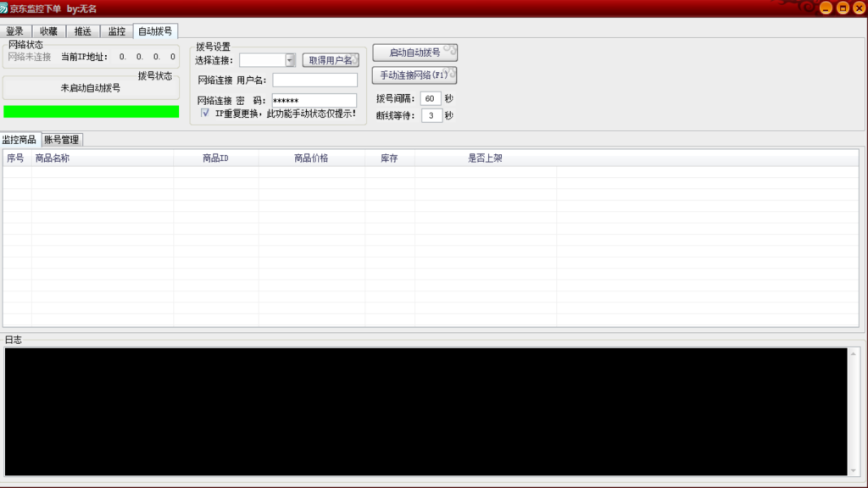The height and width of the screenshot is (488, 868).
Task: Go to the 推送 tab
Action: [83, 31]
